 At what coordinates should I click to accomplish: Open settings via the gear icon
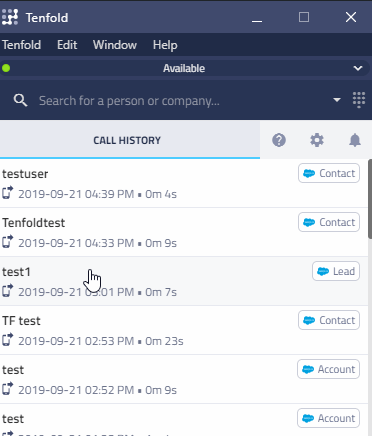click(317, 140)
